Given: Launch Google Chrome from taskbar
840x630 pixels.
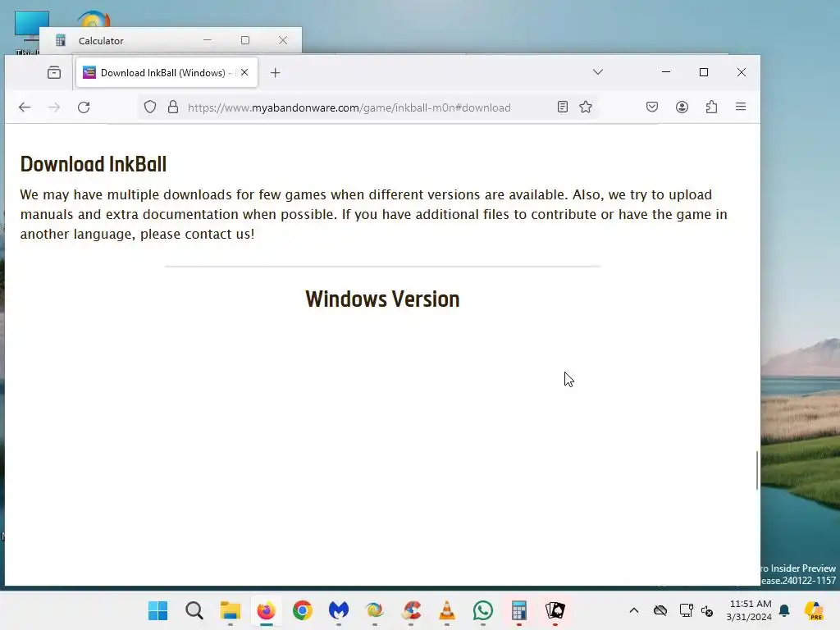Looking at the screenshot, I should click(x=303, y=610).
